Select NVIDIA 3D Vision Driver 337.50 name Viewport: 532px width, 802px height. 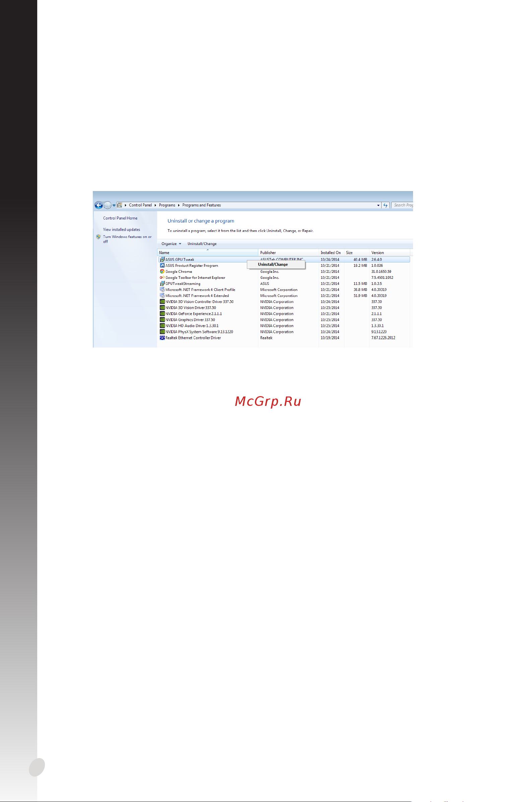191,308
